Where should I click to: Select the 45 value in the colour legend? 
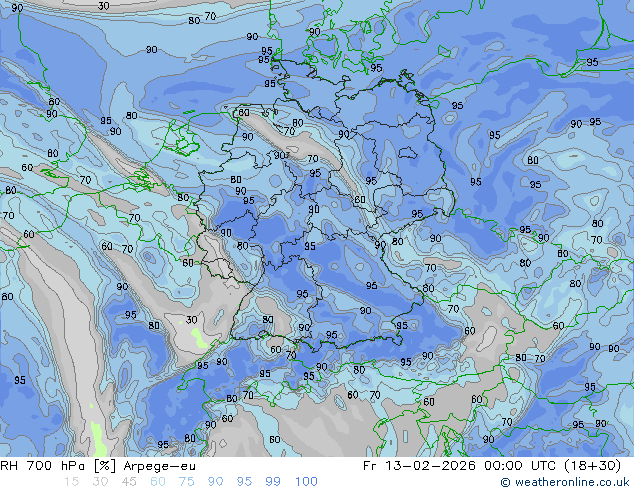click(129, 482)
